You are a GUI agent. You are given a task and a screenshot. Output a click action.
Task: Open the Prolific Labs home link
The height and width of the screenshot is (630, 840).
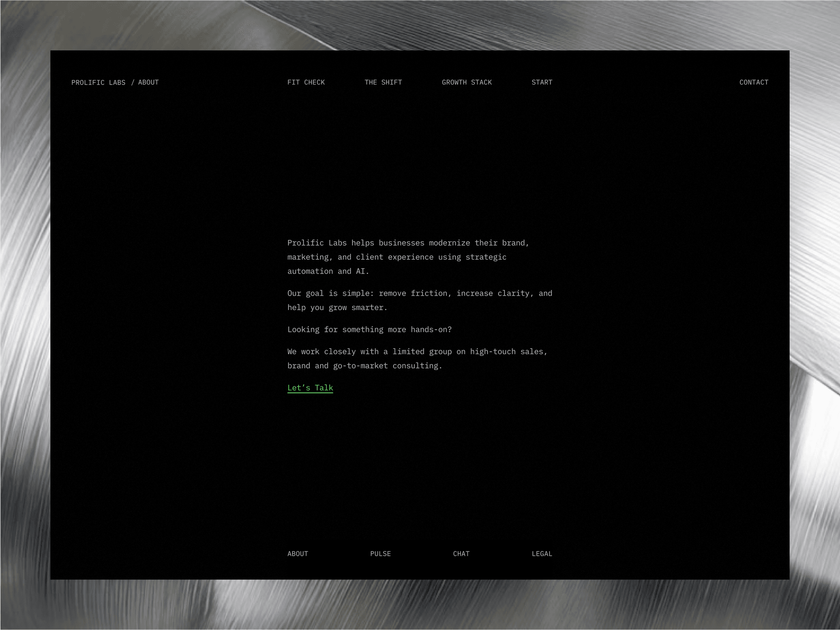(98, 82)
